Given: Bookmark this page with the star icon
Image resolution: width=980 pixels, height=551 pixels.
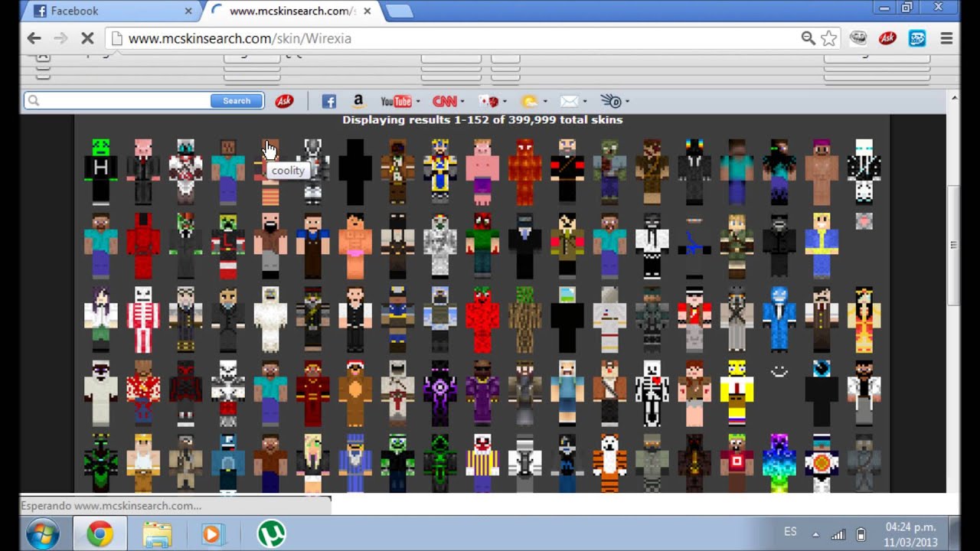Looking at the screenshot, I should tap(828, 38).
